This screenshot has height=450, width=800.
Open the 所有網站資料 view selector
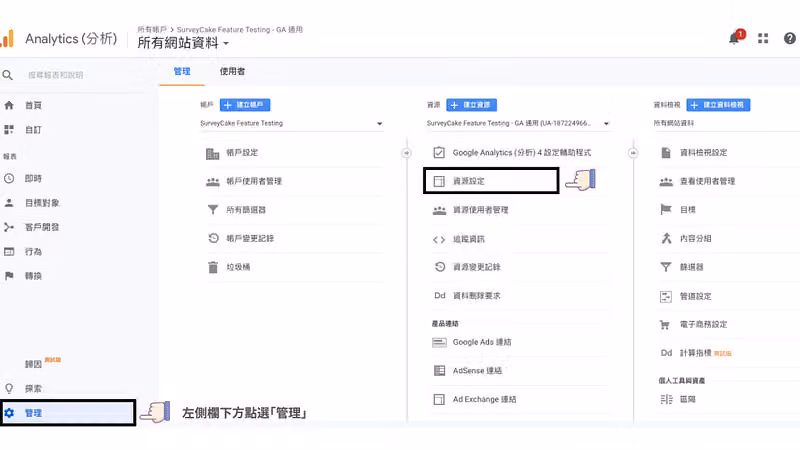tap(183, 43)
